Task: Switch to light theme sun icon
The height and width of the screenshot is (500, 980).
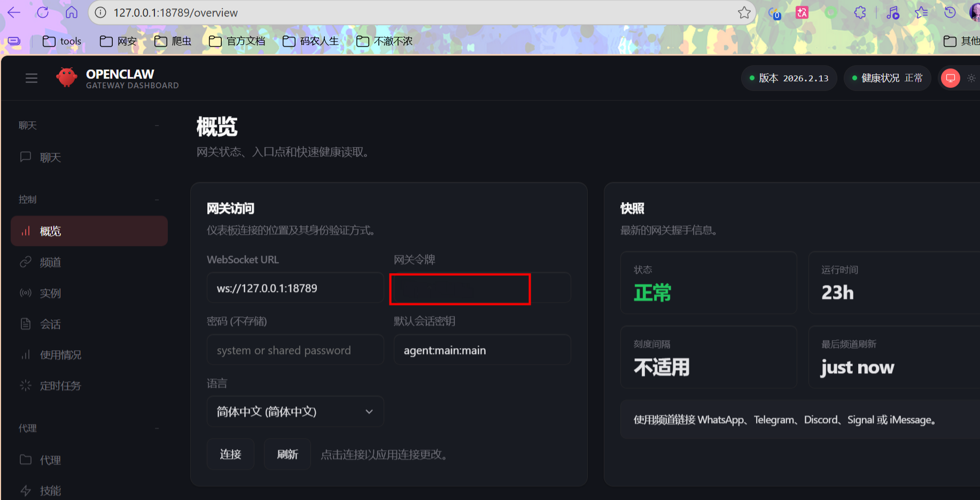Action: [971, 78]
